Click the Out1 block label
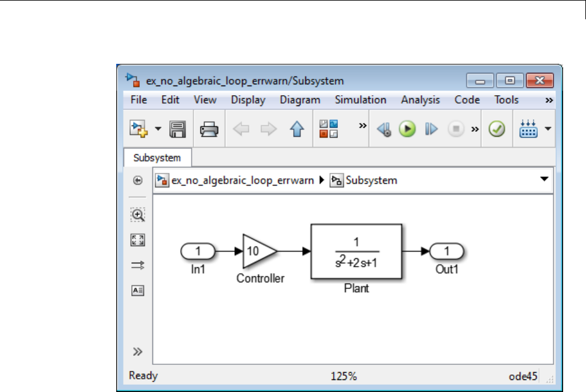Screen dimensions: 586x392 pos(447,269)
